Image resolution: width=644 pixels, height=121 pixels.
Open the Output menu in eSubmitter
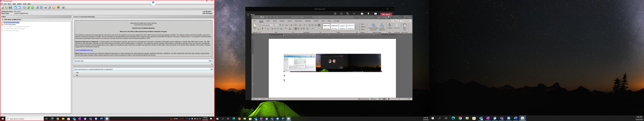[19, 4]
